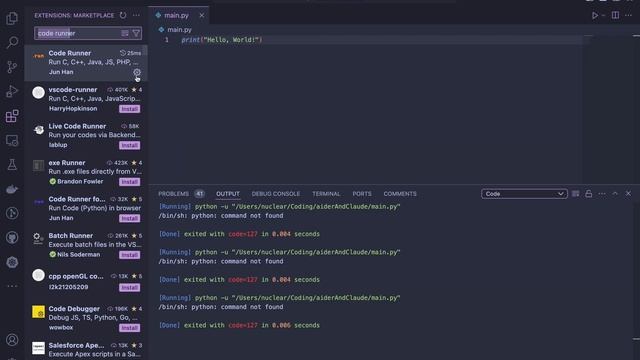Click the exe Runner extension thumbnail

38,165
